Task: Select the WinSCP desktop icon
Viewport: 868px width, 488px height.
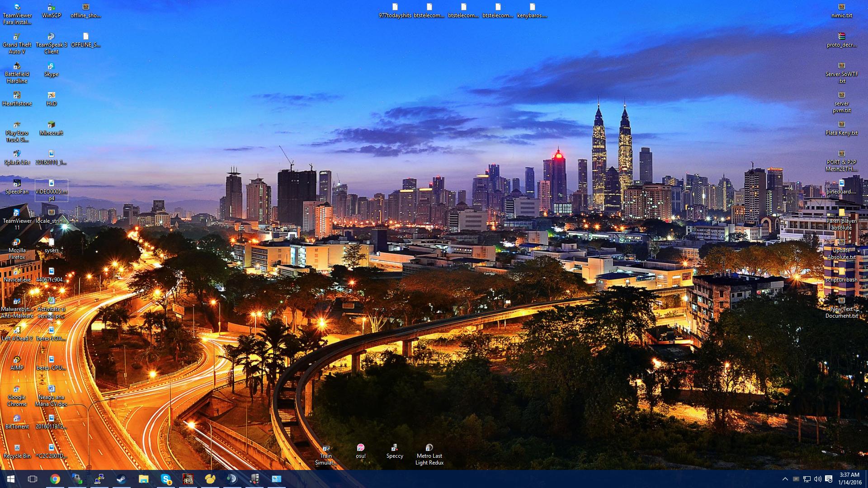Action: point(51,11)
